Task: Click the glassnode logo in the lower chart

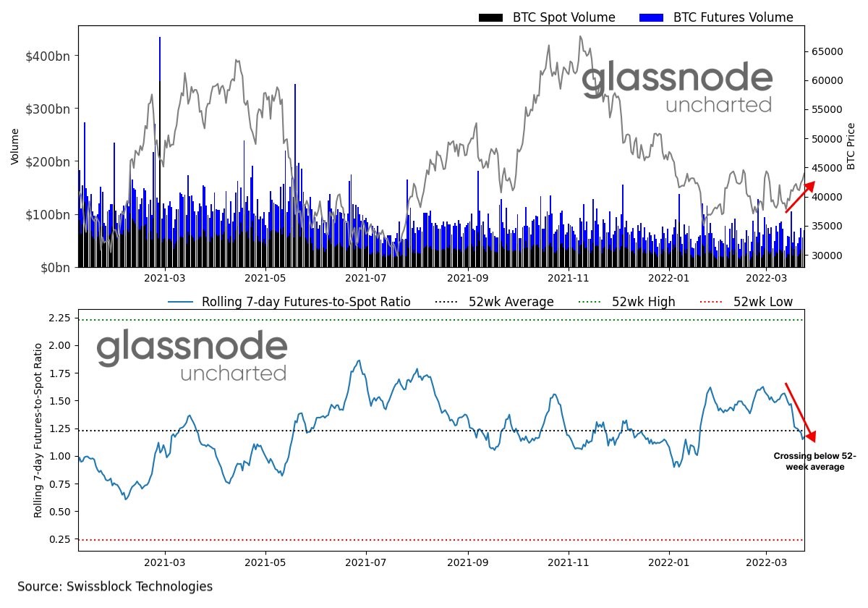Action: click(x=192, y=355)
